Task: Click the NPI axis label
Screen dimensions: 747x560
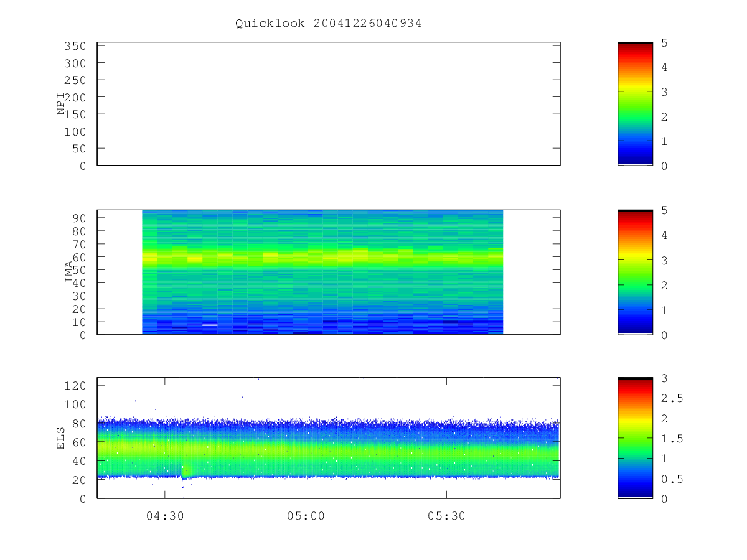Action: tap(61, 104)
